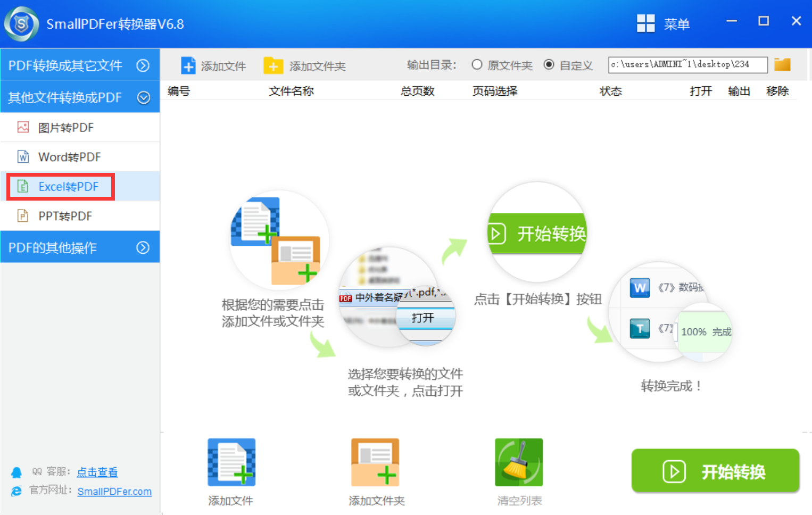Click the large bottom 添加文件 icon

point(231,462)
